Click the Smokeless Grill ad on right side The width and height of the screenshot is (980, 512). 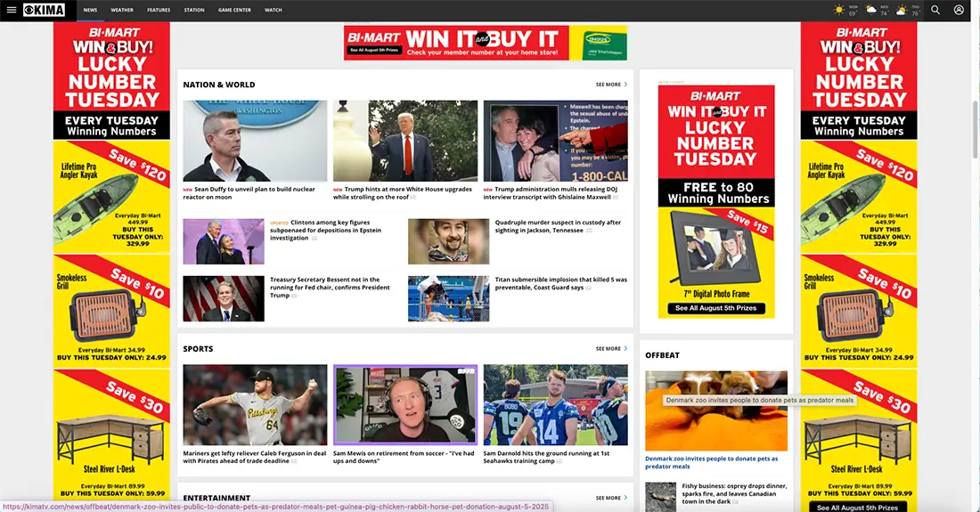859,311
